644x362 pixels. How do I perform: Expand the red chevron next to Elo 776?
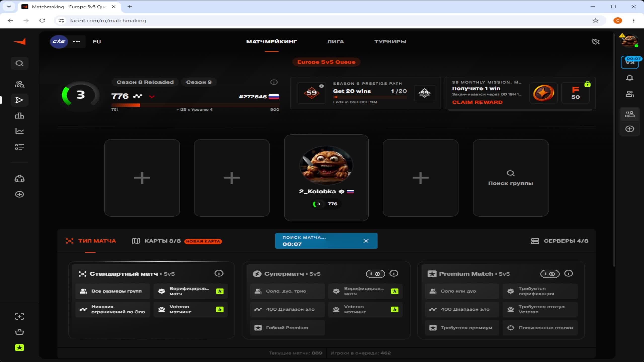(152, 97)
